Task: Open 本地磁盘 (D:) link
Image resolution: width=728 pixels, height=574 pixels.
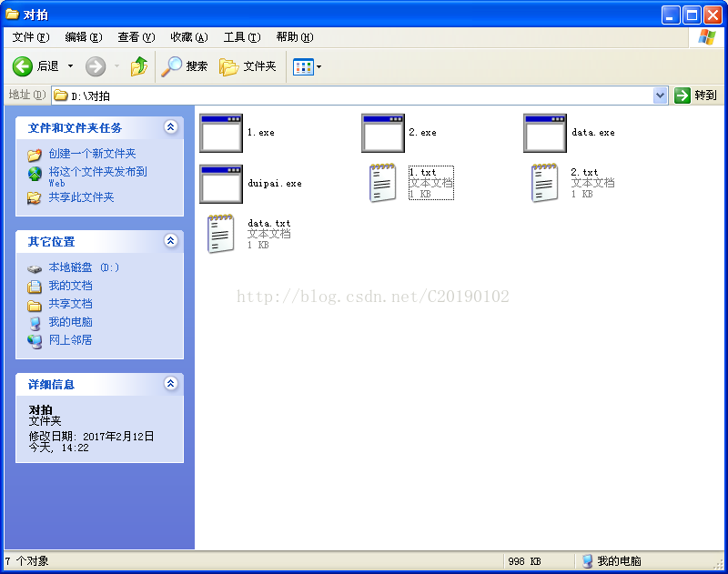Action: pos(84,267)
